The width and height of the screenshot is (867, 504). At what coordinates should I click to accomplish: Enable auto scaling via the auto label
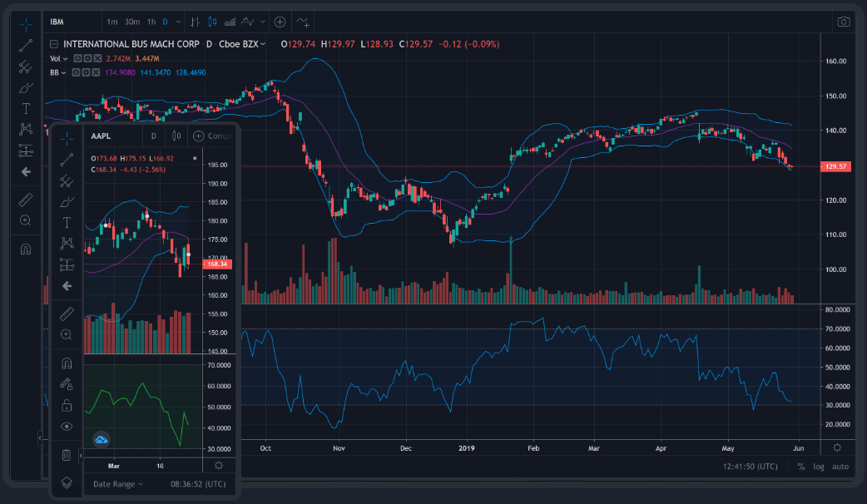click(x=840, y=466)
